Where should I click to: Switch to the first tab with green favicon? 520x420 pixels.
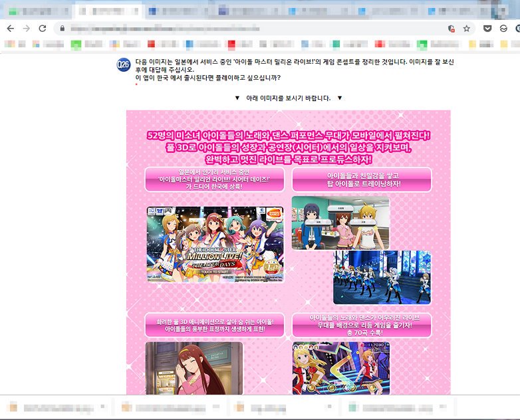click(37, 11)
